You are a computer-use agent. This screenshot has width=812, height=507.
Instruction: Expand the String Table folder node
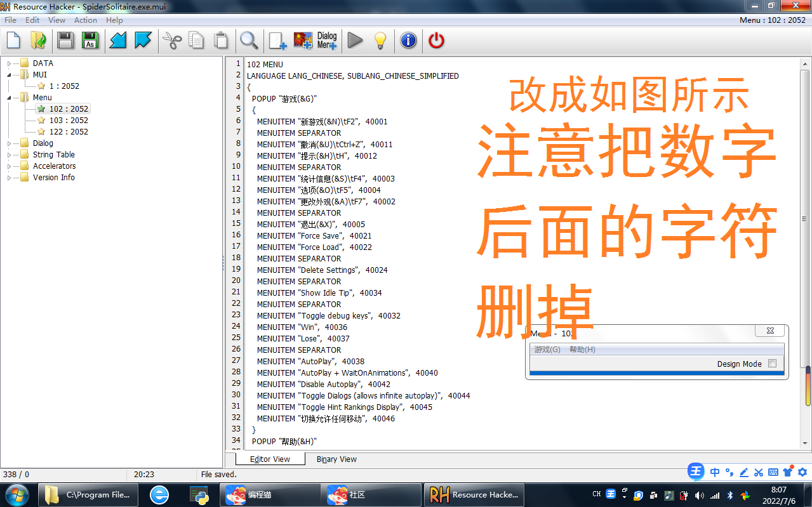pos(10,154)
